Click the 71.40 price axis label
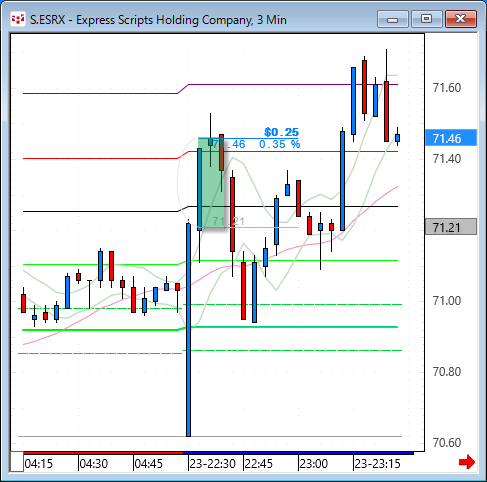 447,159
